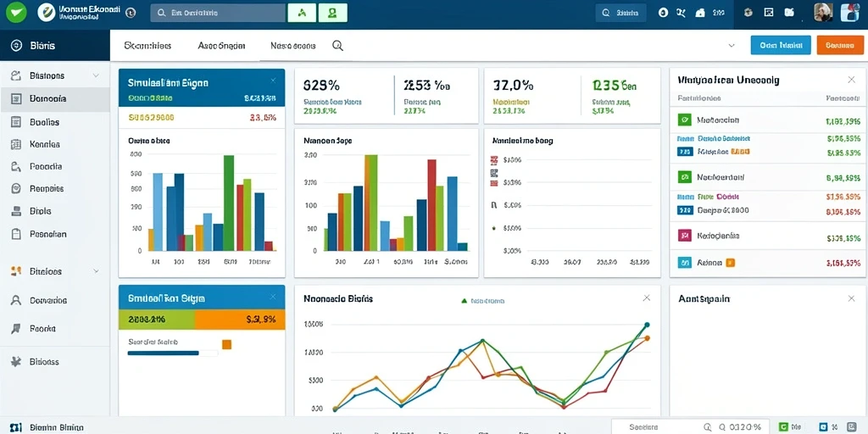The width and height of the screenshot is (868, 434).
Task: Click the blue icon in bottom status bar
Action: pyautogui.click(x=824, y=427)
